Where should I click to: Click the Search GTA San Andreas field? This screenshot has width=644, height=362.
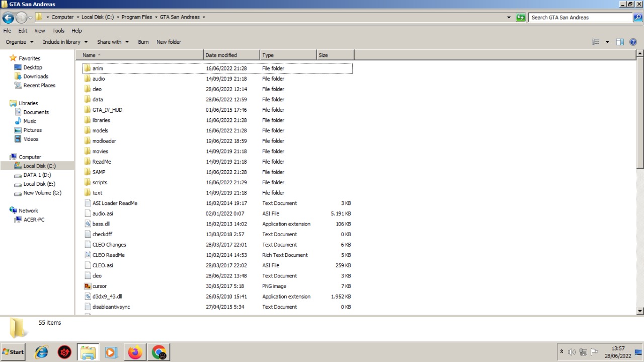point(580,17)
